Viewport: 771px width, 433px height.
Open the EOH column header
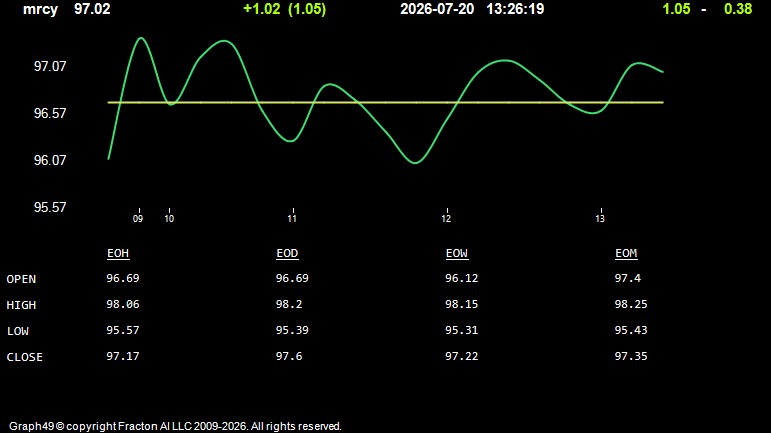coord(118,253)
